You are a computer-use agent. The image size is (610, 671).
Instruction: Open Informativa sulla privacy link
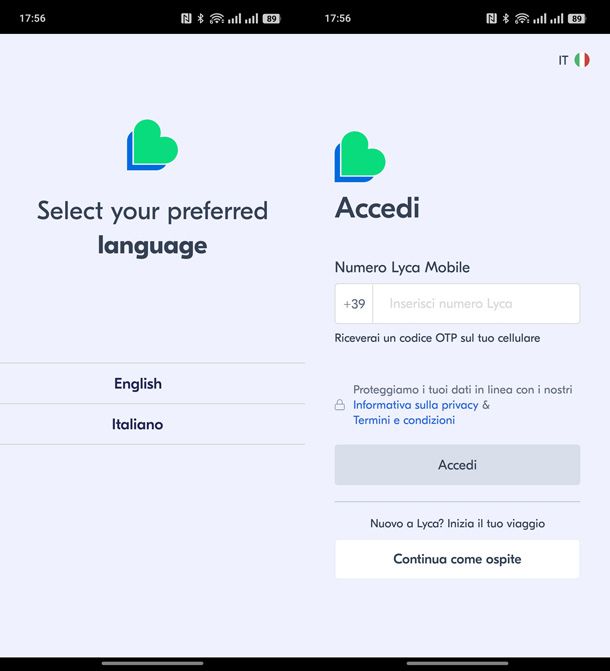tap(415, 405)
